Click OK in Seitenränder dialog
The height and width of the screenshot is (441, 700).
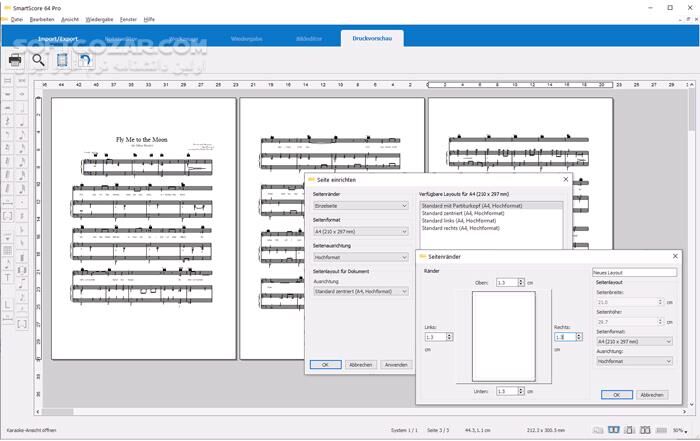coord(617,395)
